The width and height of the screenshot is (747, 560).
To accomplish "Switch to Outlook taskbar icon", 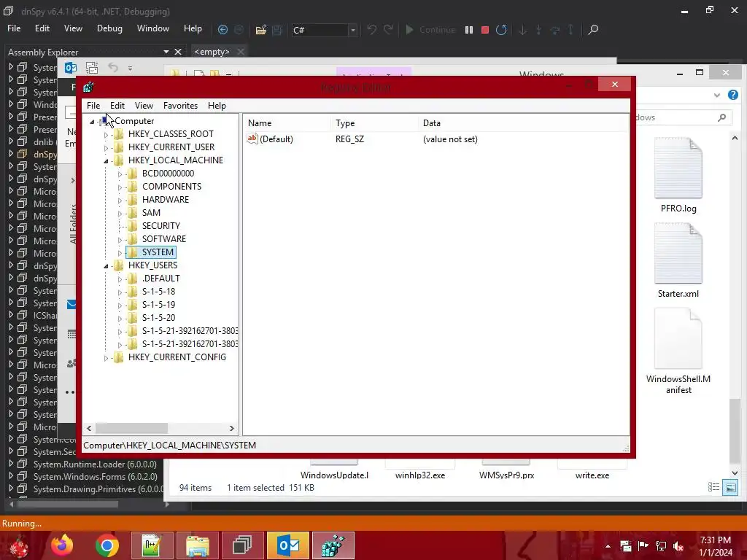I will (287, 545).
